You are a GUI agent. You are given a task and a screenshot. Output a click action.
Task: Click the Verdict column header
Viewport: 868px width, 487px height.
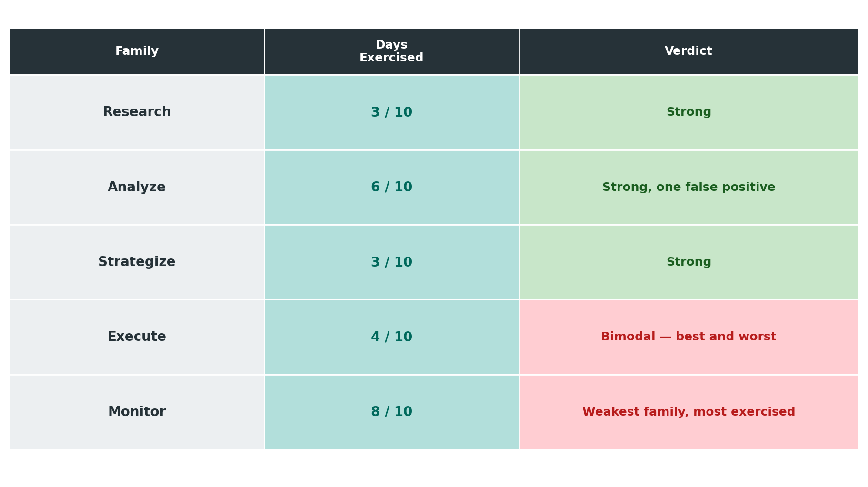pos(688,51)
